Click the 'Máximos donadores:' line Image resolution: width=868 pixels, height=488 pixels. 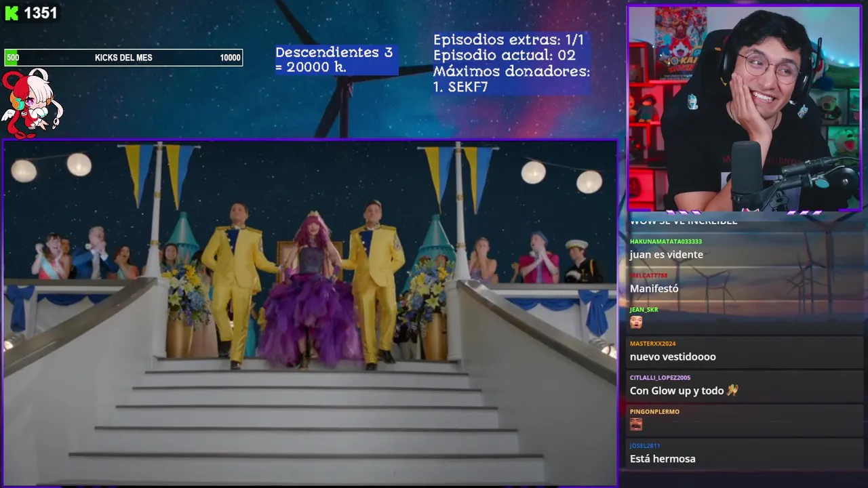[511, 71]
